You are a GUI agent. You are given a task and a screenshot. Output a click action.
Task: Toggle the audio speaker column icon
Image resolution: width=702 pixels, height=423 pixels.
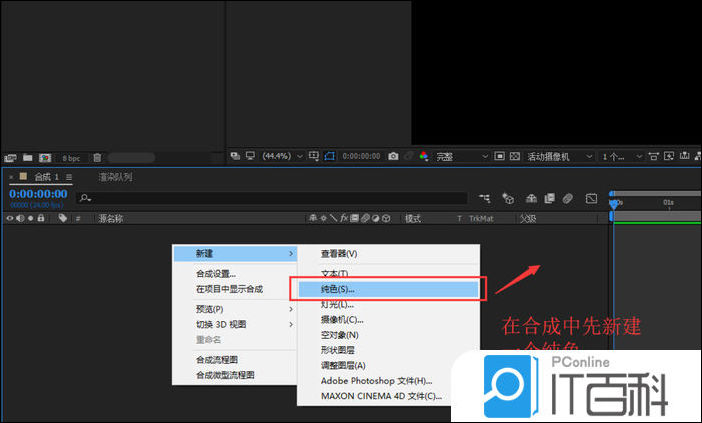[20, 218]
